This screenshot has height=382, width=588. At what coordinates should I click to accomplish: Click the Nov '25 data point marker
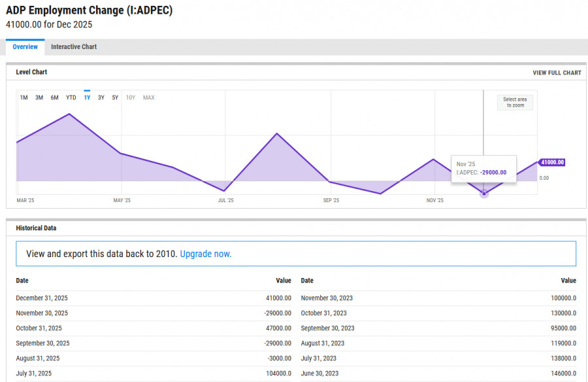click(x=484, y=194)
